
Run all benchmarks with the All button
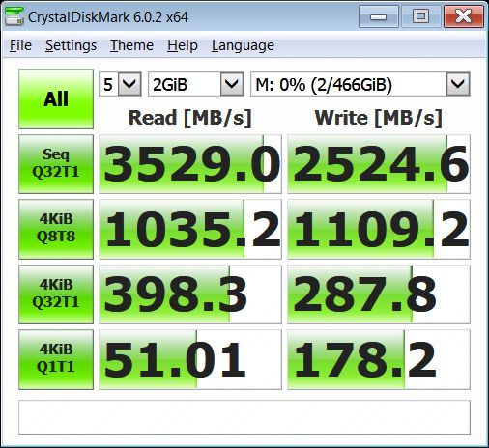coord(56,98)
